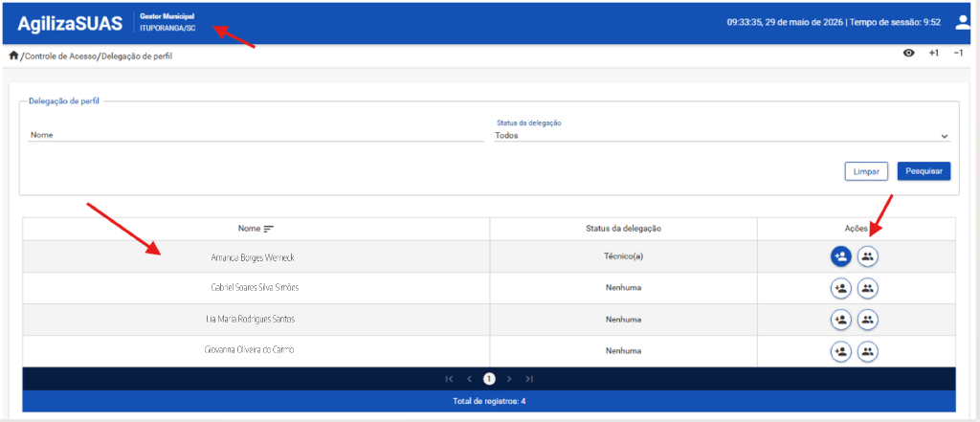
Task: Click the Pesquisar button
Action: pos(924,171)
